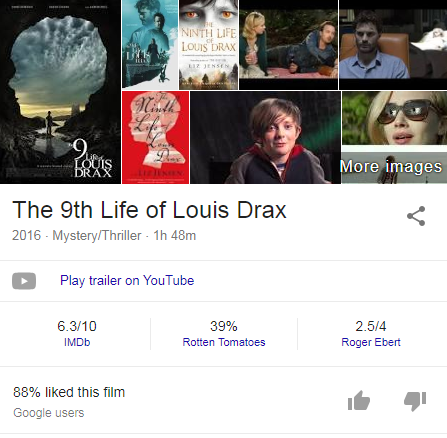Open the red Ninth Life book cover
The height and width of the screenshot is (438, 447).
point(156,137)
